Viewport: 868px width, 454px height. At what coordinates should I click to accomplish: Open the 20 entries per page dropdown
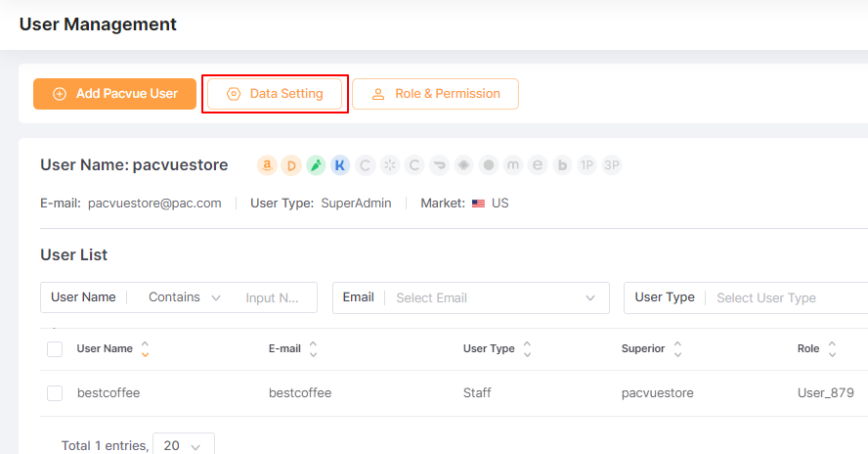tap(183, 444)
